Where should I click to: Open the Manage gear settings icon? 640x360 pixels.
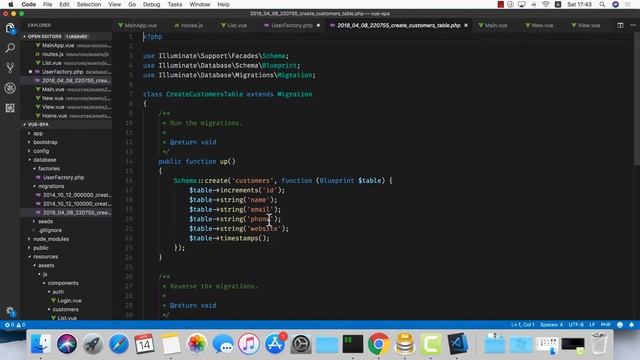[10, 311]
